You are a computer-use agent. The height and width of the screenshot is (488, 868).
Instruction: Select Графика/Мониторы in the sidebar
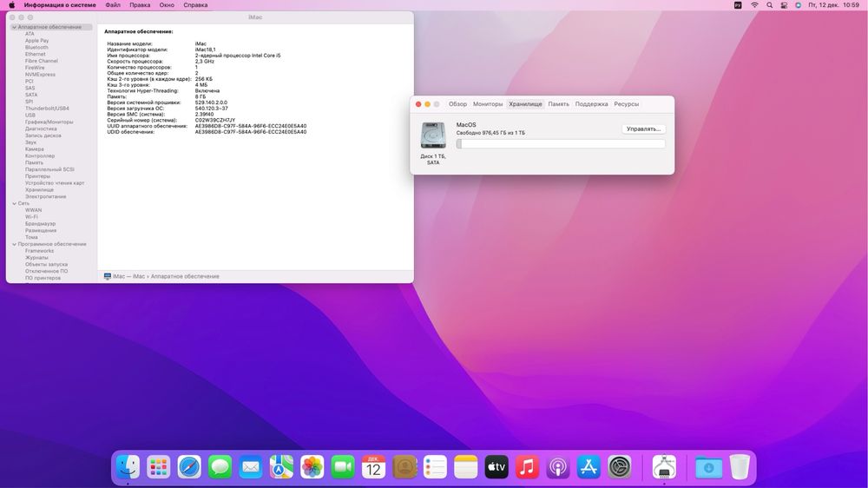[49, 122]
